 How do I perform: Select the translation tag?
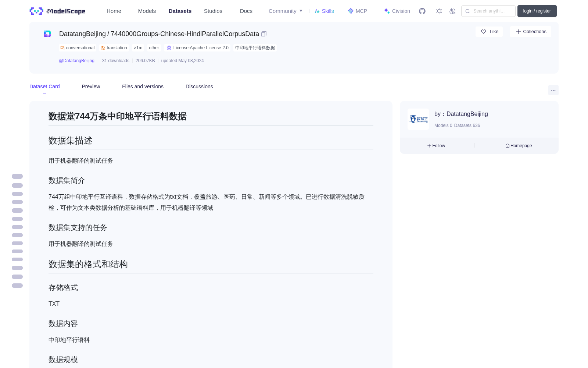(114, 48)
